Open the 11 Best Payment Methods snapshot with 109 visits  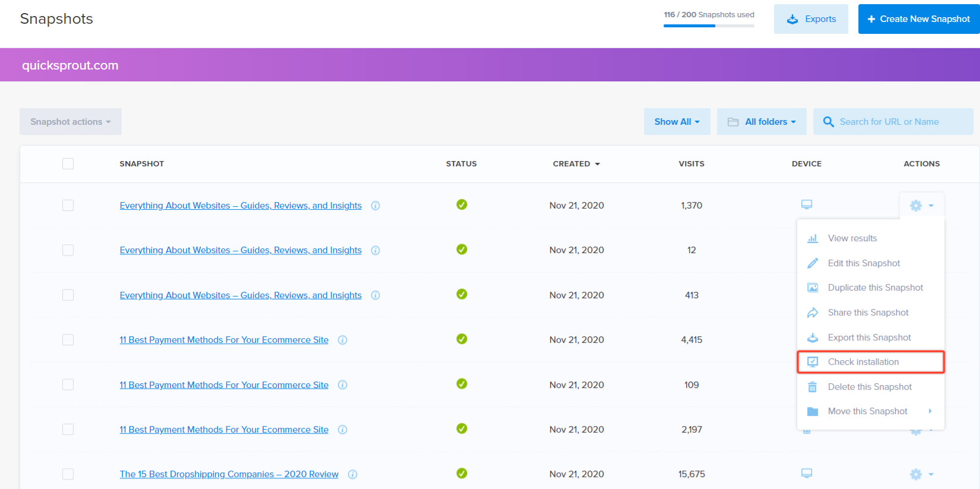click(x=224, y=385)
